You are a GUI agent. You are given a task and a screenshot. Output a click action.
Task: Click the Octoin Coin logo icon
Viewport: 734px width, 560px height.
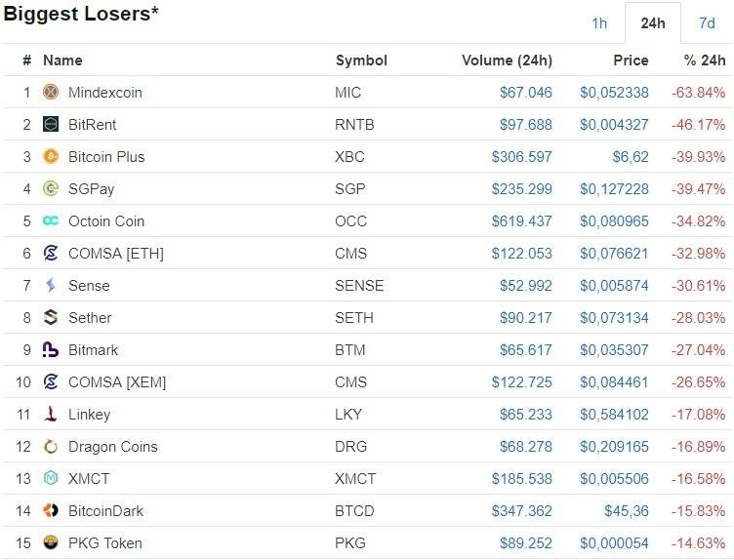pos(51,221)
